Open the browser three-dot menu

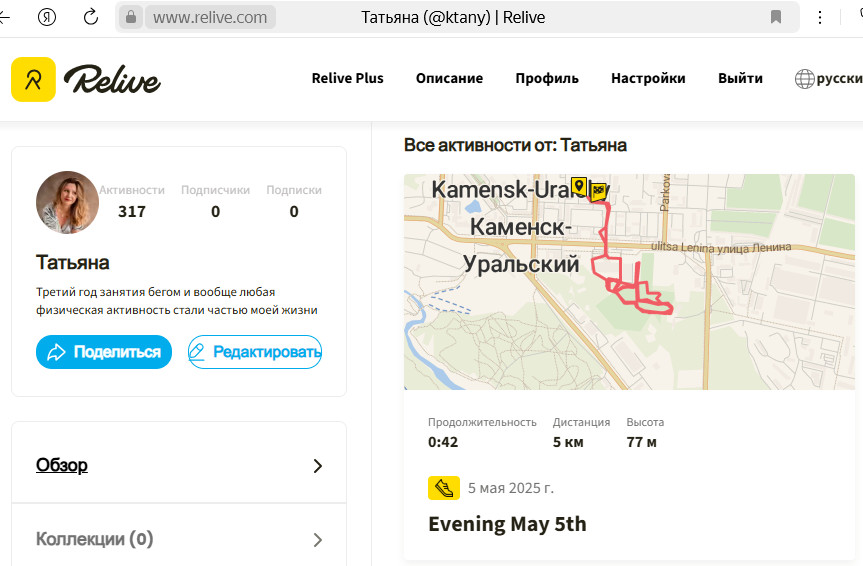(820, 17)
